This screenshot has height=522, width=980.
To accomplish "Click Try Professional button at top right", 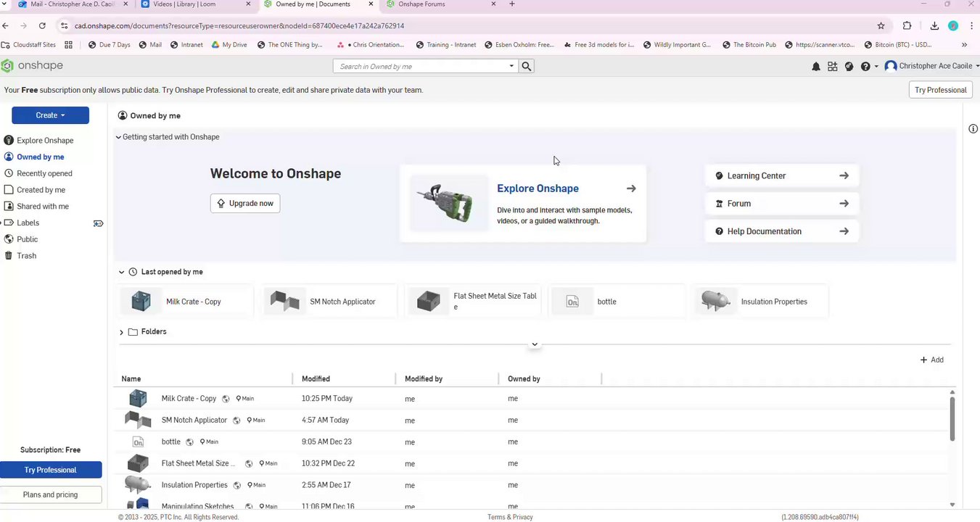I will tap(940, 90).
